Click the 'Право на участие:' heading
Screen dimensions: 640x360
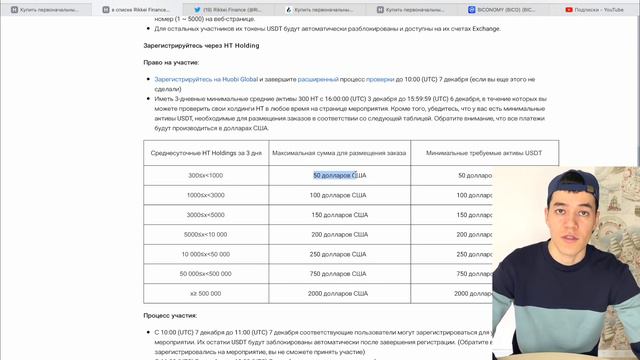point(171,62)
